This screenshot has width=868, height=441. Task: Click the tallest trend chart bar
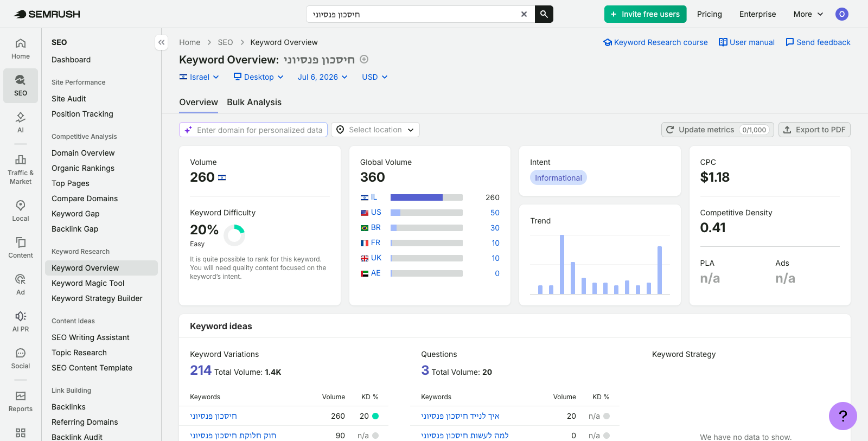(562, 264)
